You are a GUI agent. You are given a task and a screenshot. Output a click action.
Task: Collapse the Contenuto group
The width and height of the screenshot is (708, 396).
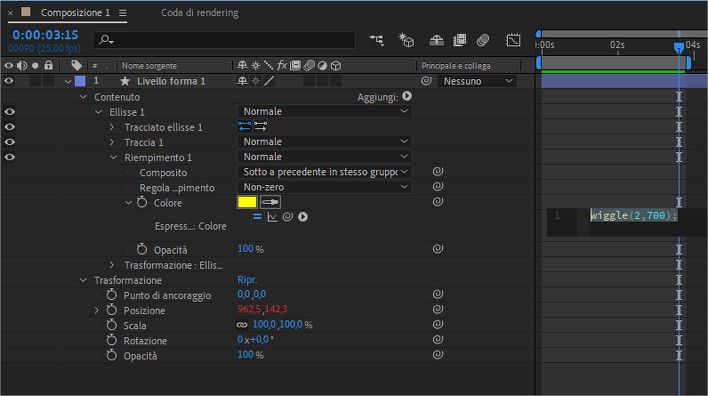pyautogui.click(x=83, y=97)
